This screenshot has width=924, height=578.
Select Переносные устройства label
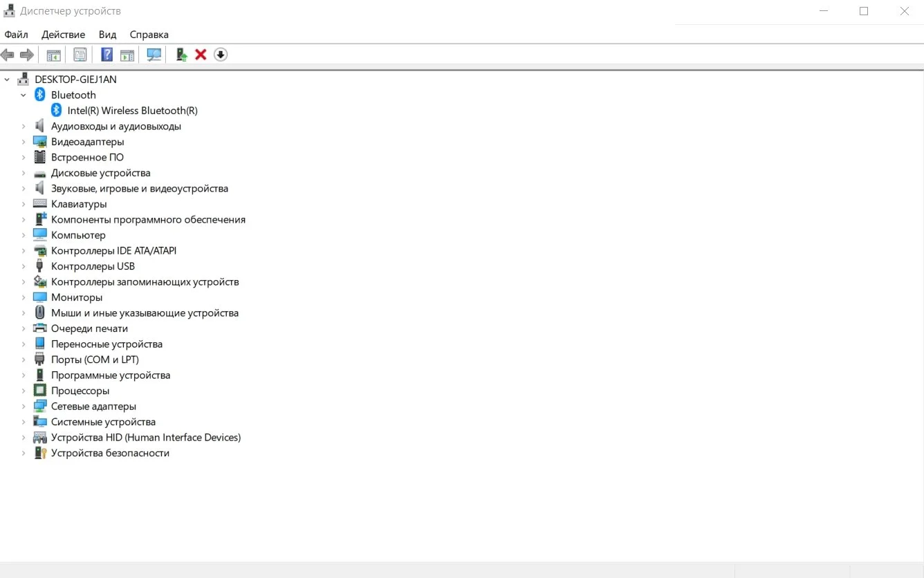107,344
